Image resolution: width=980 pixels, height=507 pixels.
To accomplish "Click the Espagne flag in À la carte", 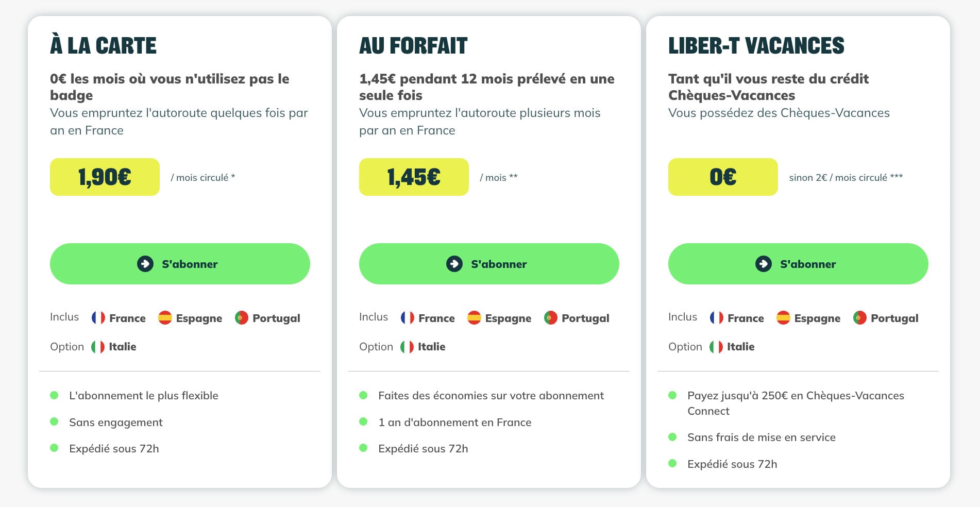I will pyautogui.click(x=165, y=318).
